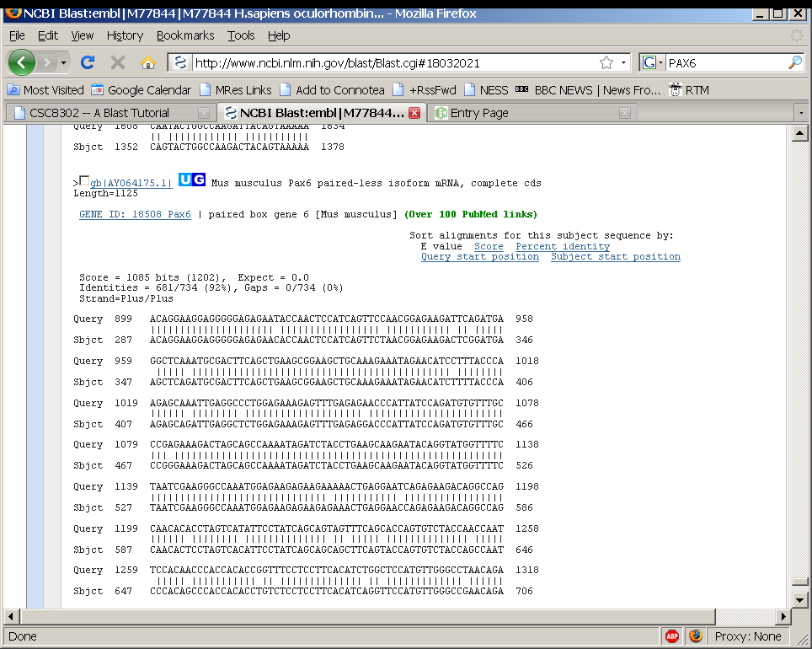This screenshot has width=812, height=649.
Task: Click the green Back navigation button
Action: [21, 62]
